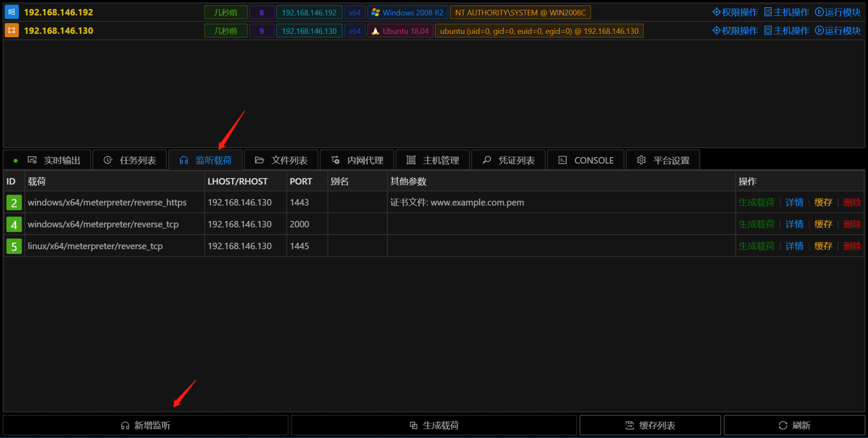Click port value 1445

coord(299,246)
